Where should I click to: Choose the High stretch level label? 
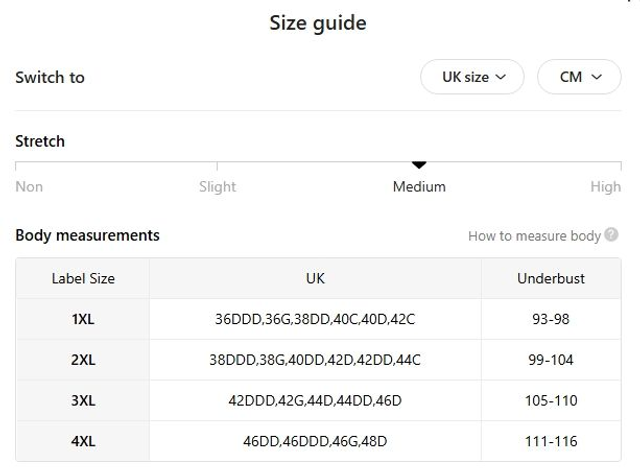click(x=605, y=186)
